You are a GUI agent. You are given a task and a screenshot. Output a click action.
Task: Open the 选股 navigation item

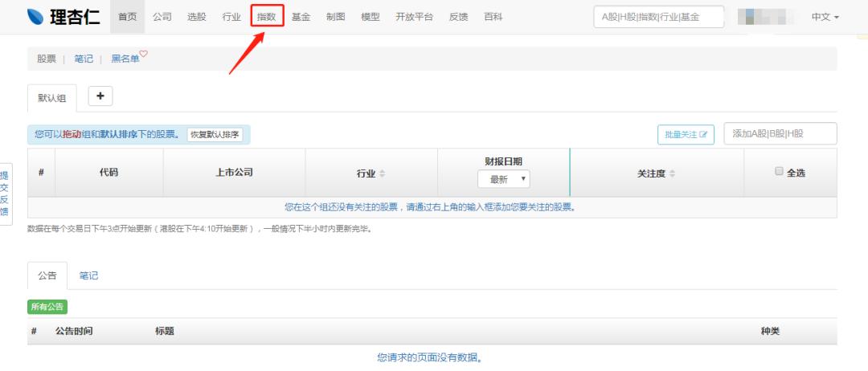pos(197,17)
